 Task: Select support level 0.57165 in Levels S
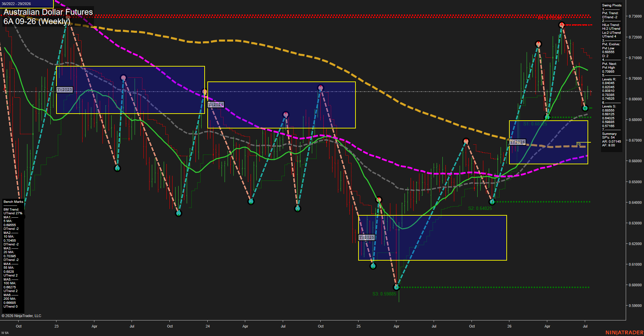[608, 126]
